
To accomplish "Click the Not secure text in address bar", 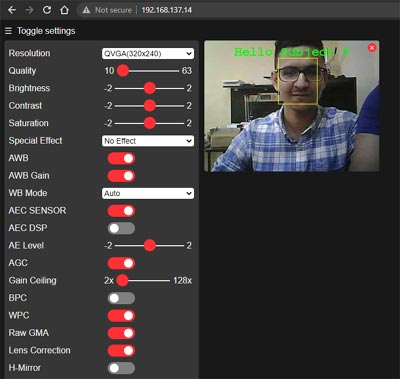I will (113, 10).
